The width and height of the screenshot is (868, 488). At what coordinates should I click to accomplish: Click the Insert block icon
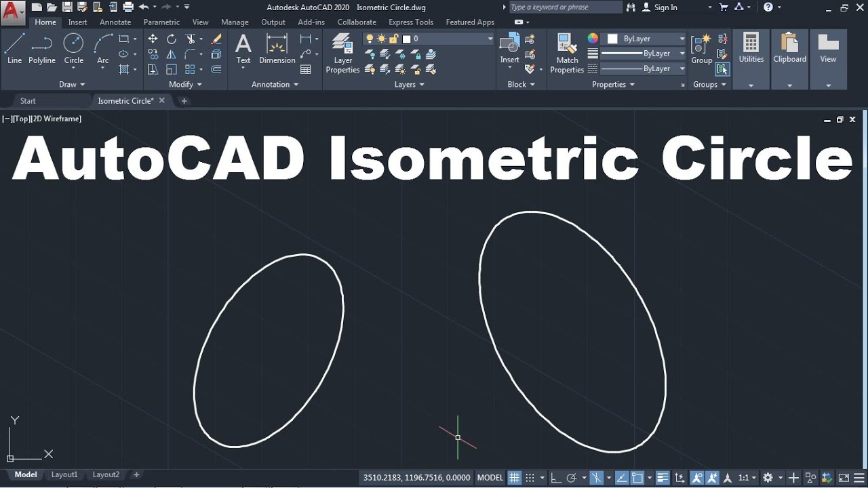point(509,49)
